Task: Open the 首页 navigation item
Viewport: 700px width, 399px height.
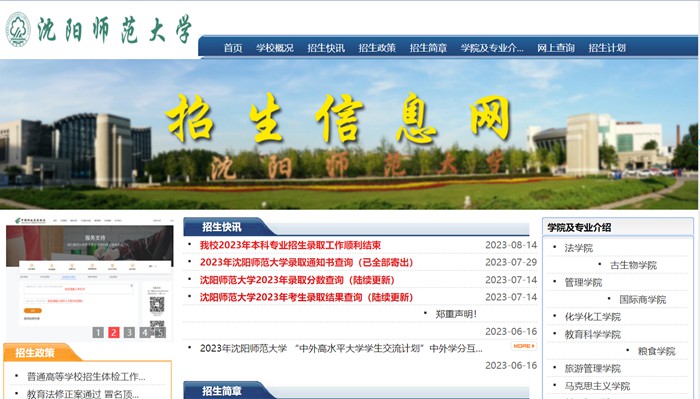Action: 233,48
